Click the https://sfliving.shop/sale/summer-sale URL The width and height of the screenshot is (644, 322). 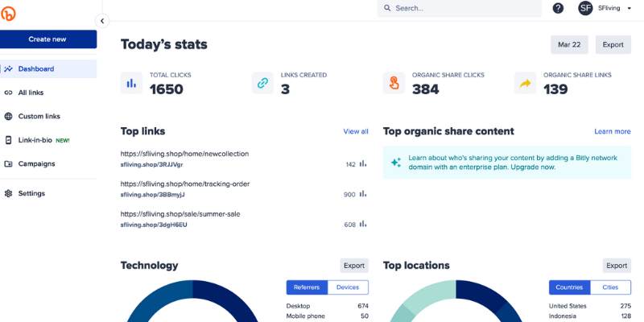(180, 214)
